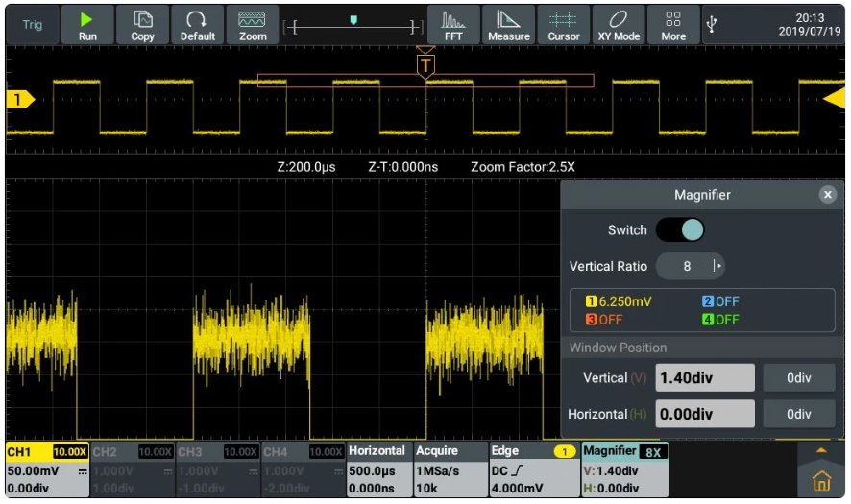Click the Trig status indicator

[x=32, y=25]
